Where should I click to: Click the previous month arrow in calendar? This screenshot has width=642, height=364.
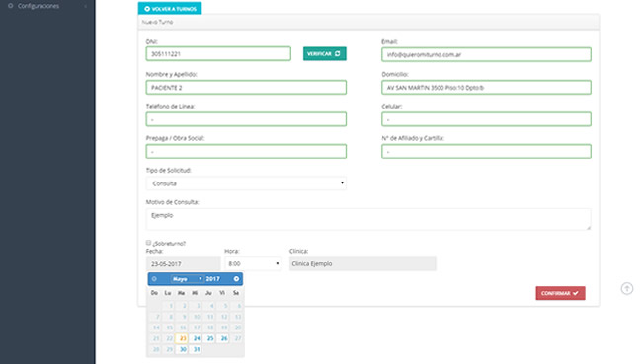coord(154,279)
